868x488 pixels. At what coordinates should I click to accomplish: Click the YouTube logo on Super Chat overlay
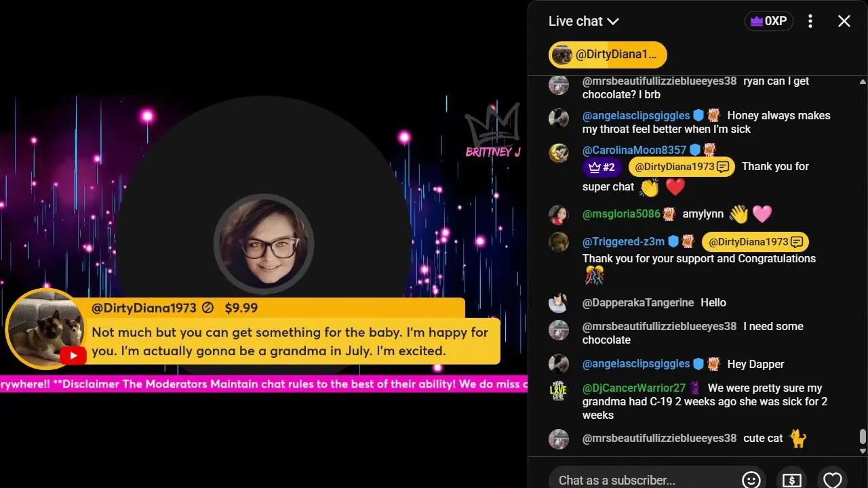point(73,355)
